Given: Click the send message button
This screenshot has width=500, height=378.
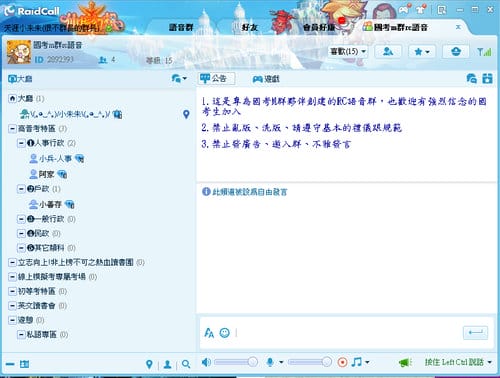Looking at the screenshot, I should tap(475, 332).
